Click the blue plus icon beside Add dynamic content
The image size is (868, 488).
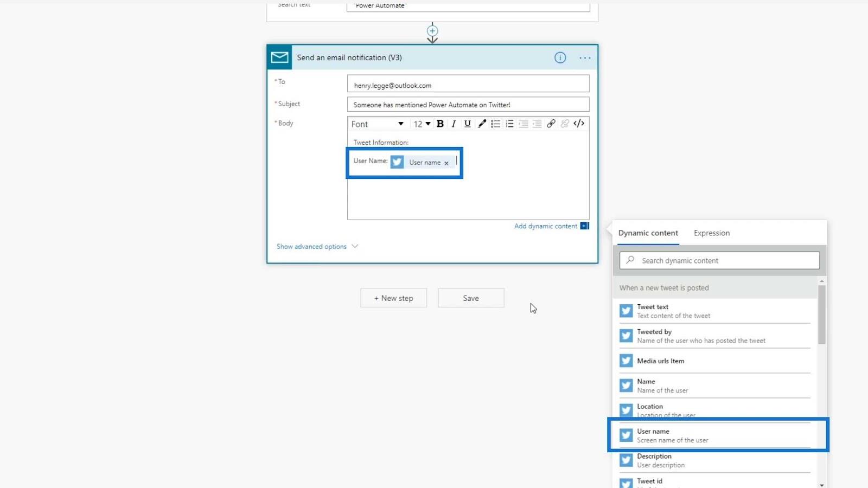[x=584, y=226]
